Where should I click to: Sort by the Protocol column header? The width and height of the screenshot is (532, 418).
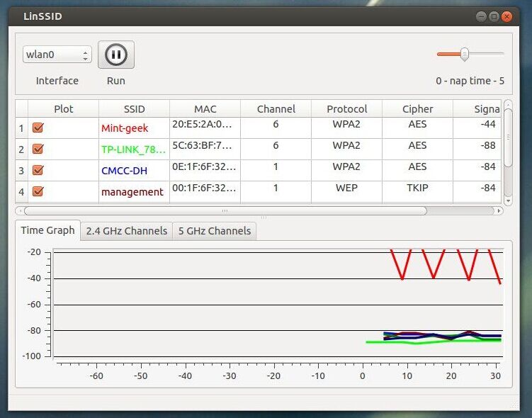pyautogui.click(x=346, y=109)
